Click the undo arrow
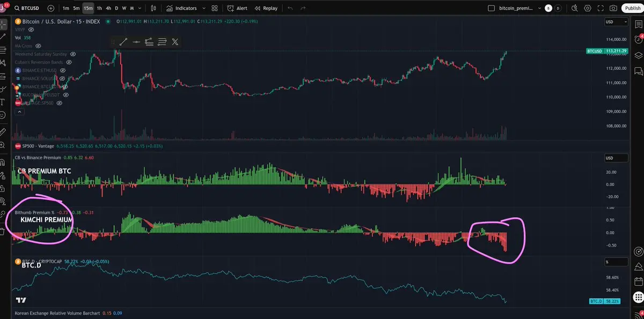The width and height of the screenshot is (644, 319). [290, 8]
